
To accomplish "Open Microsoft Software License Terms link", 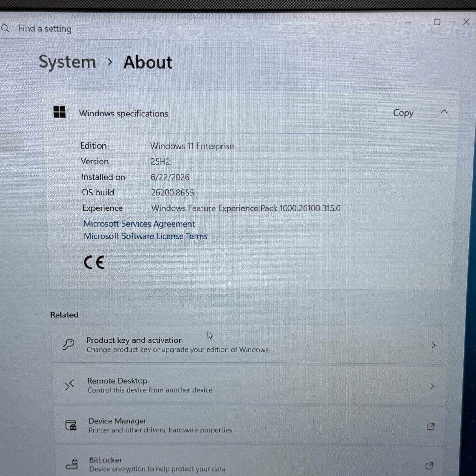I will coord(145,236).
